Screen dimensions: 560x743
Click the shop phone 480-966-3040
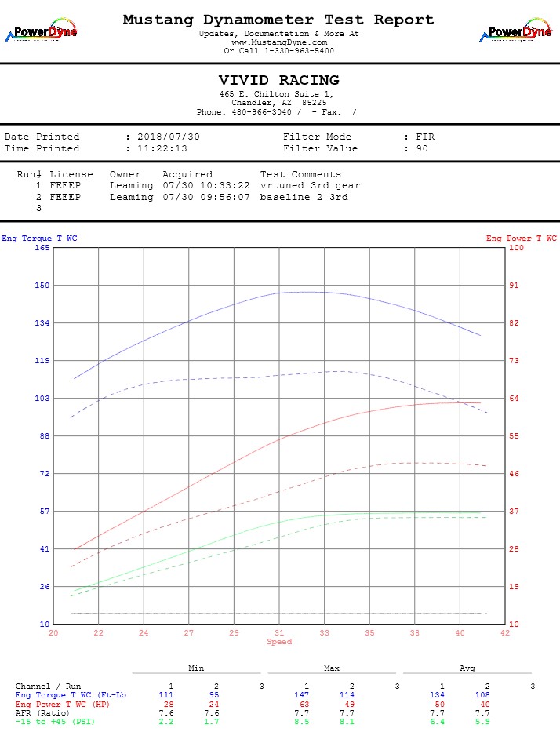(261, 112)
